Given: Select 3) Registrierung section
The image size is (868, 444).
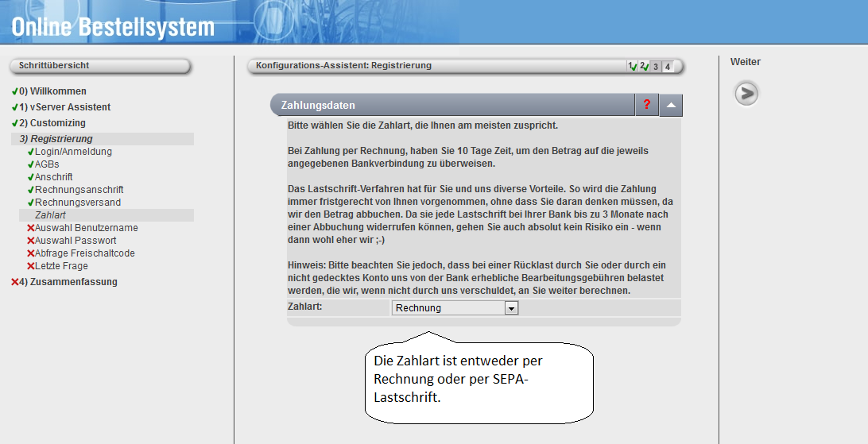Looking at the screenshot, I should coord(56,139).
